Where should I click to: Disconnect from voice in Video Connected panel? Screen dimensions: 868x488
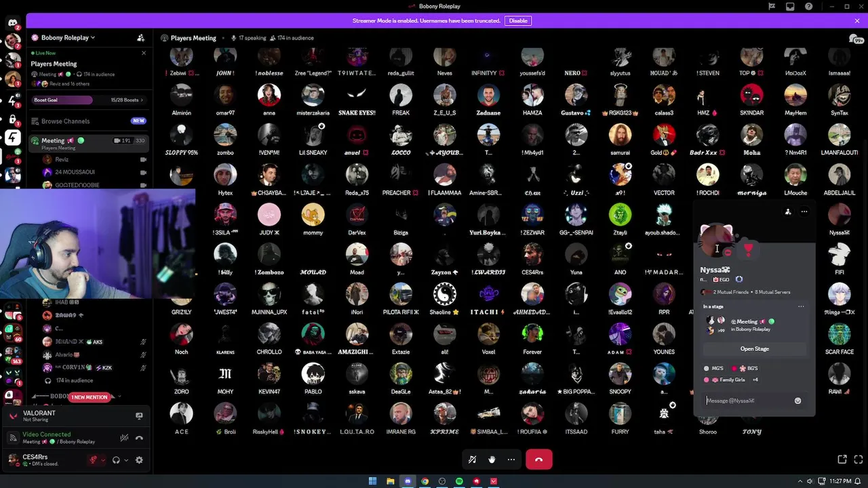pyautogui.click(x=139, y=438)
